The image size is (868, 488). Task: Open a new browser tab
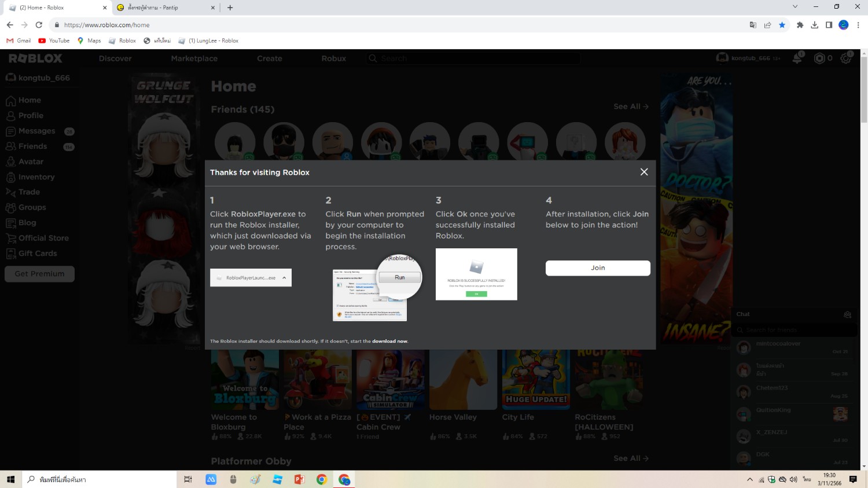pyautogui.click(x=230, y=8)
